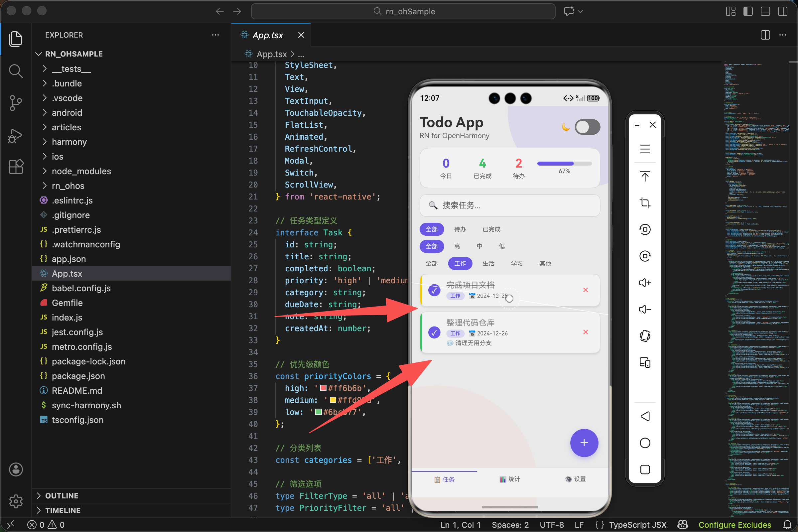
Task: Tap the floating plus add button
Action: pos(584,443)
